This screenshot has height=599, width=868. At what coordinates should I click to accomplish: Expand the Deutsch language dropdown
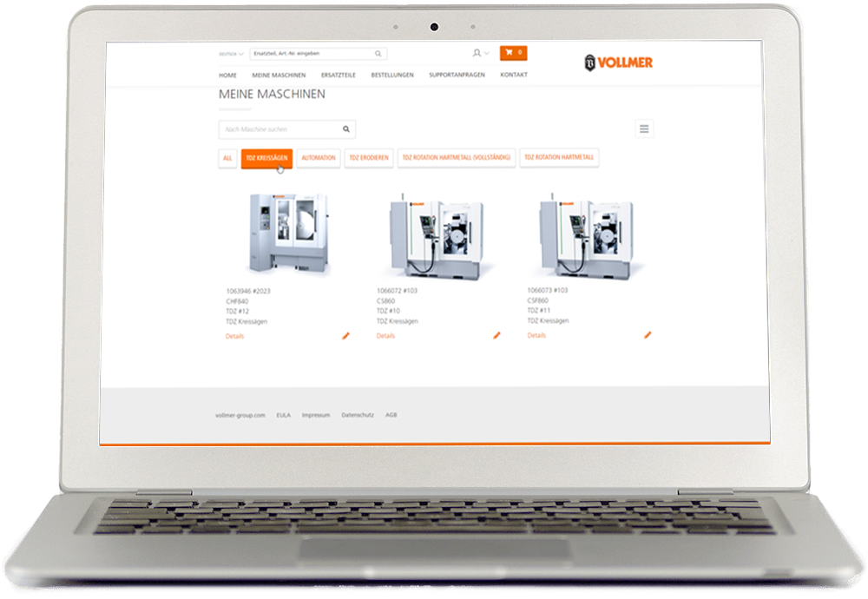[x=232, y=54]
